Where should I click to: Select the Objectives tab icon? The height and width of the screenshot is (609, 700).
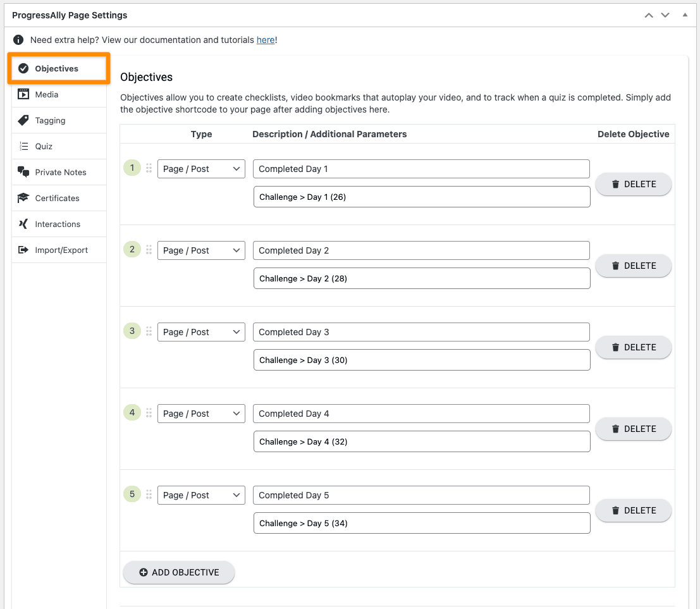(24, 68)
